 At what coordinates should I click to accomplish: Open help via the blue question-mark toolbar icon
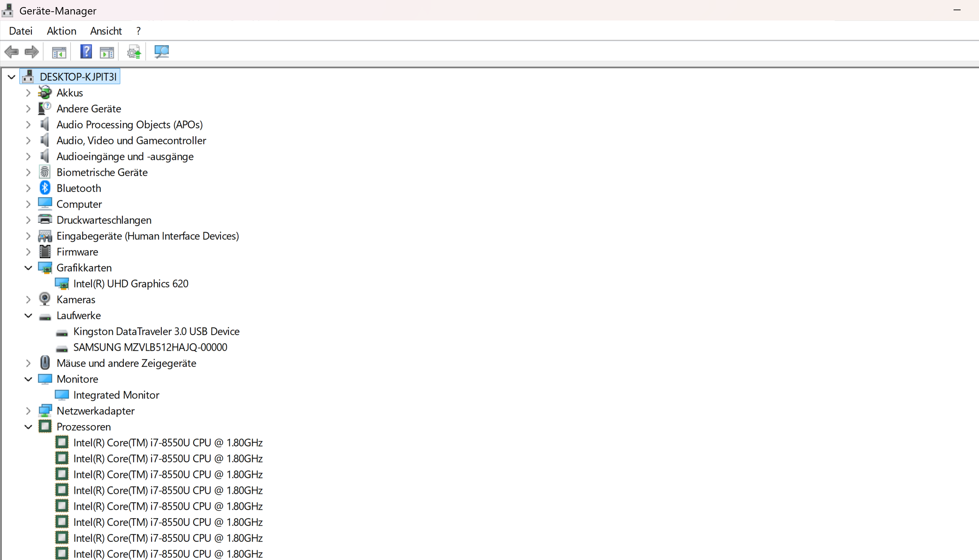click(86, 52)
